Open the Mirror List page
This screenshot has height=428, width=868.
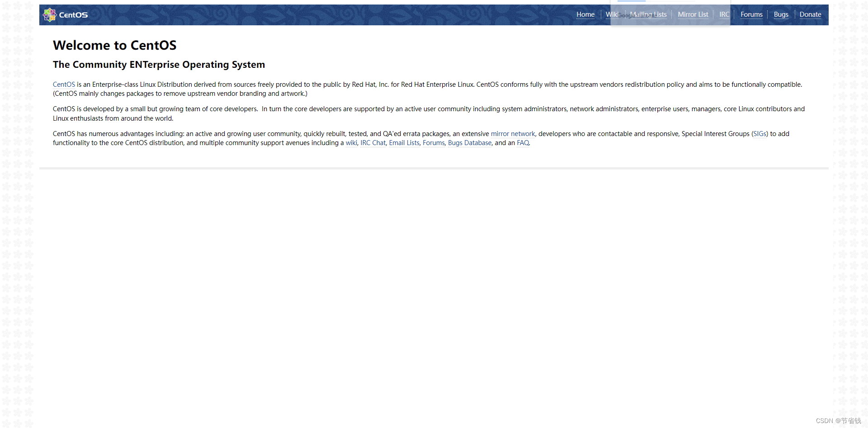pos(693,14)
